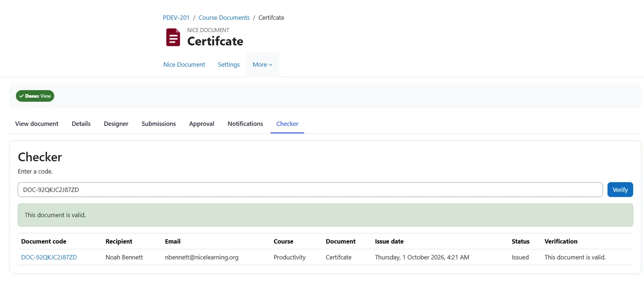Click the 'Enter a code.' label
The height and width of the screenshot is (290, 644).
(35, 171)
